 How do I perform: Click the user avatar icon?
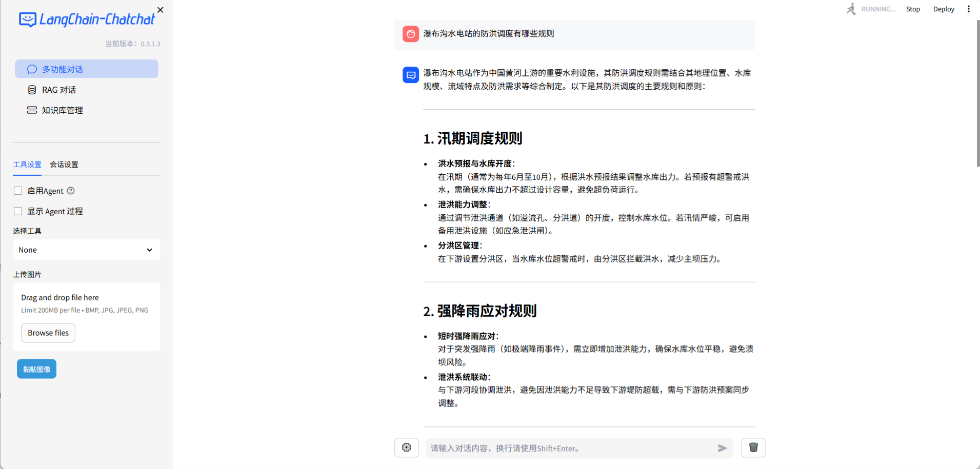411,34
